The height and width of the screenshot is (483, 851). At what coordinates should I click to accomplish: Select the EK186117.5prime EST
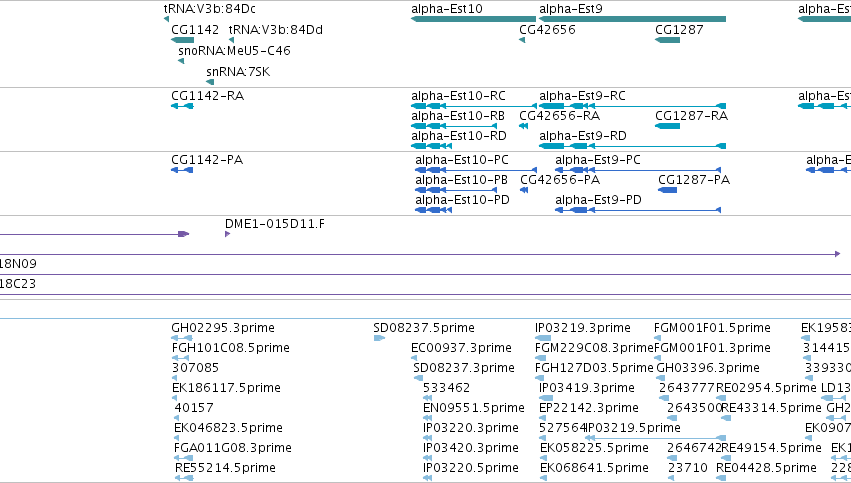226,388
